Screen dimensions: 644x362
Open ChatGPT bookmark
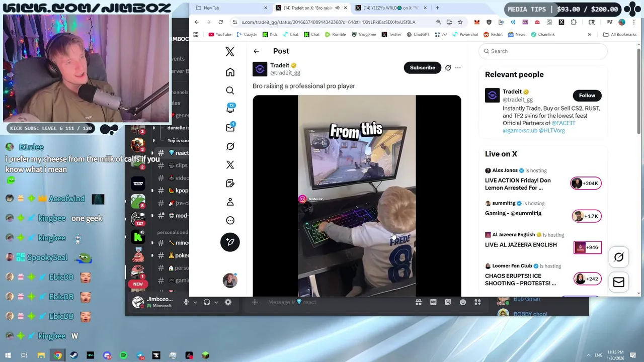tap(418, 35)
